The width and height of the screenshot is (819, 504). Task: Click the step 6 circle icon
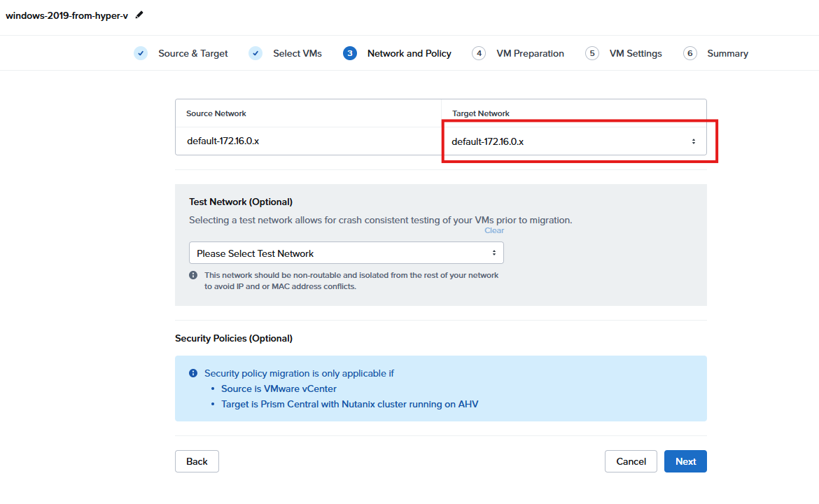click(x=690, y=53)
